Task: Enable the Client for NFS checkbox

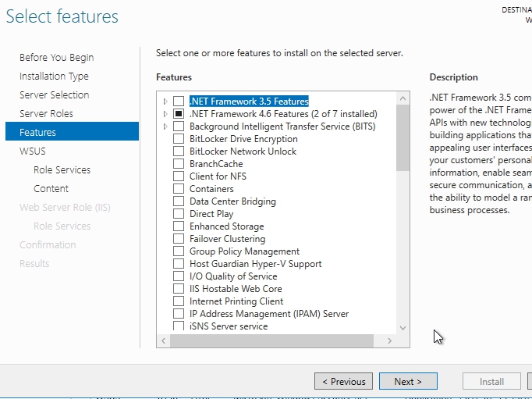Action: [179, 176]
